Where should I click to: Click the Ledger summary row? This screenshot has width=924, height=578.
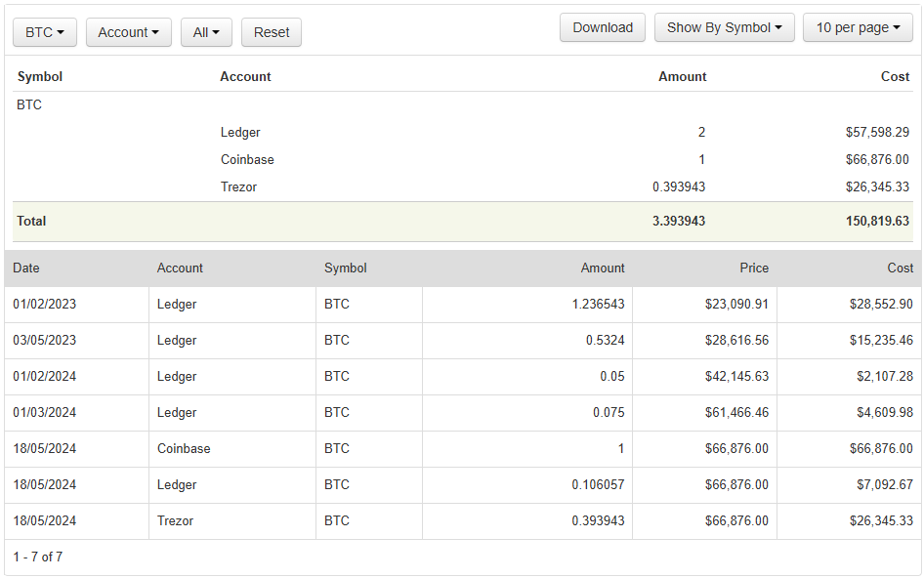click(463, 132)
